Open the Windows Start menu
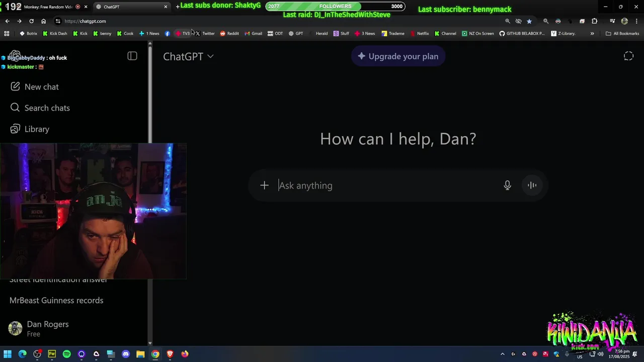Viewport: 644px width, 362px height. point(8,354)
